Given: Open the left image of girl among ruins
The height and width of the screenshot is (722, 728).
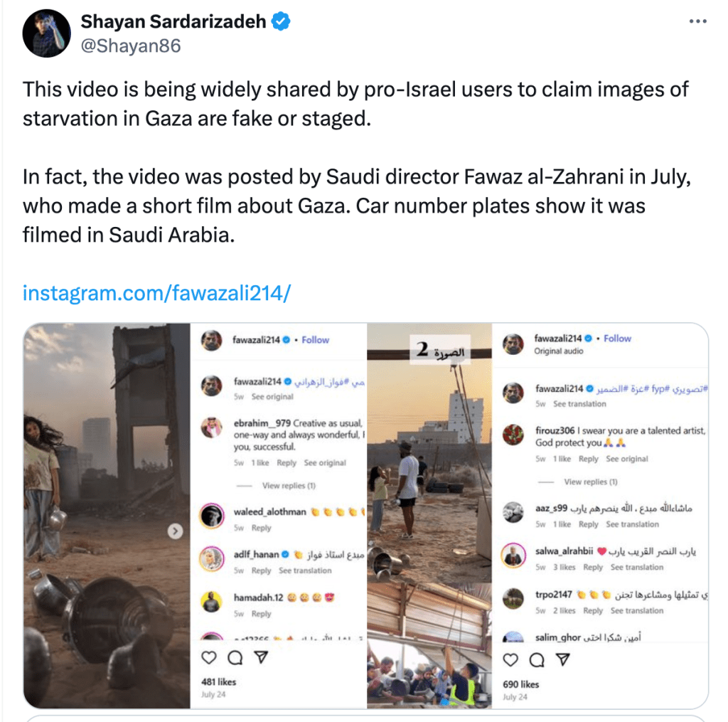Looking at the screenshot, I should point(107,515).
